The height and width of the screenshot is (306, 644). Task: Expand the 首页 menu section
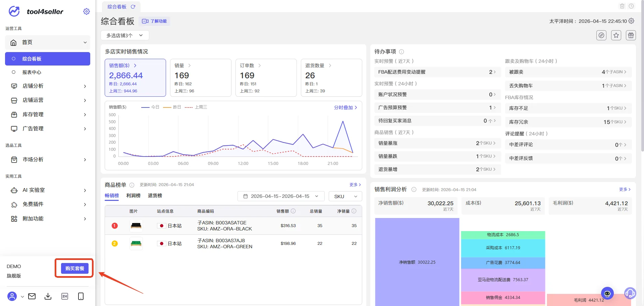pyautogui.click(x=48, y=42)
